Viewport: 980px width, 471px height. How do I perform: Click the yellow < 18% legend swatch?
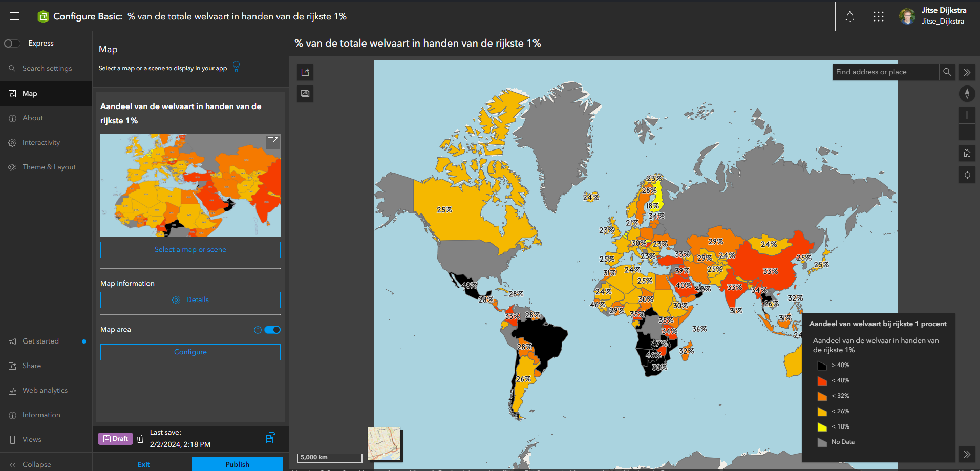822,427
